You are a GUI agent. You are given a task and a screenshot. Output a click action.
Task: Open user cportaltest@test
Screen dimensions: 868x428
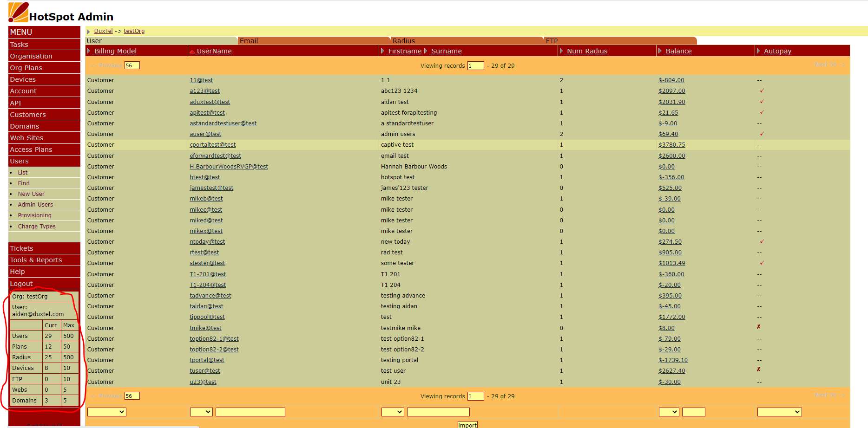(212, 145)
